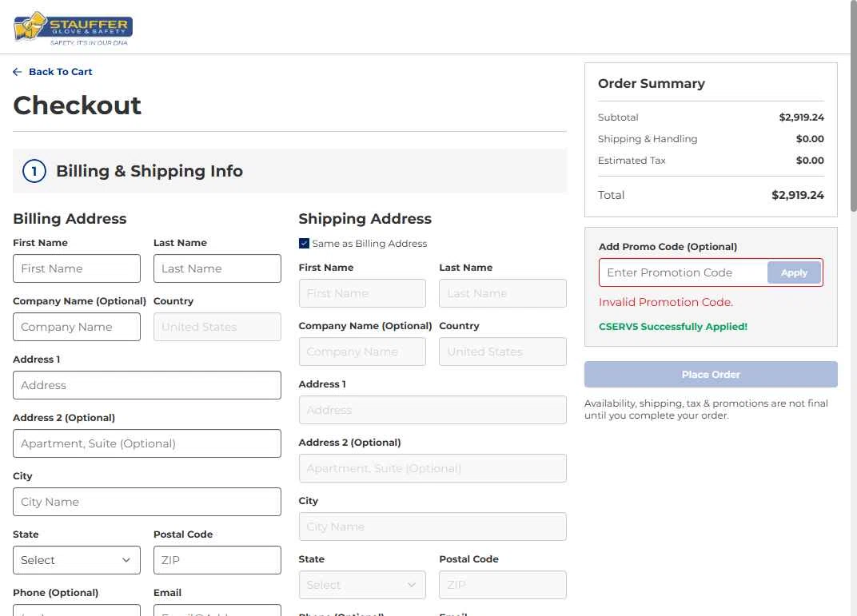Image resolution: width=857 pixels, height=616 pixels.
Task: Click the CSERV5 Successfully Applied message
Action: click(673, 327)
